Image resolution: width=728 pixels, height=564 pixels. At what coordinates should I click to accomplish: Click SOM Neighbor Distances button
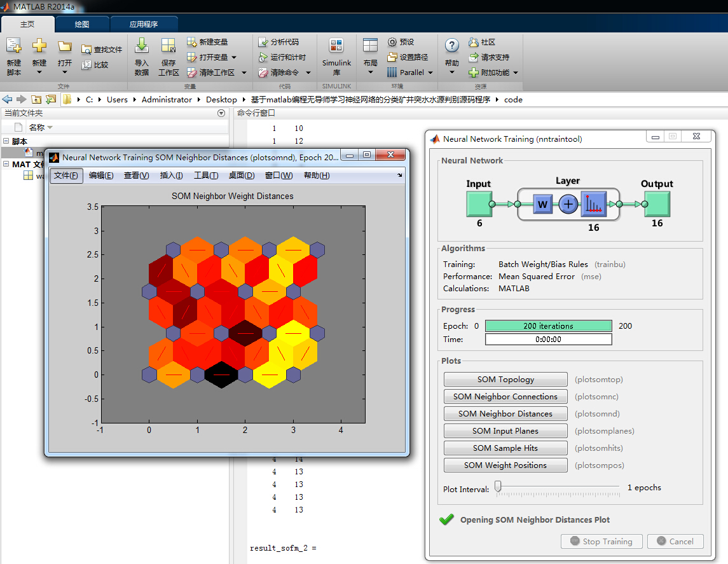505,413
